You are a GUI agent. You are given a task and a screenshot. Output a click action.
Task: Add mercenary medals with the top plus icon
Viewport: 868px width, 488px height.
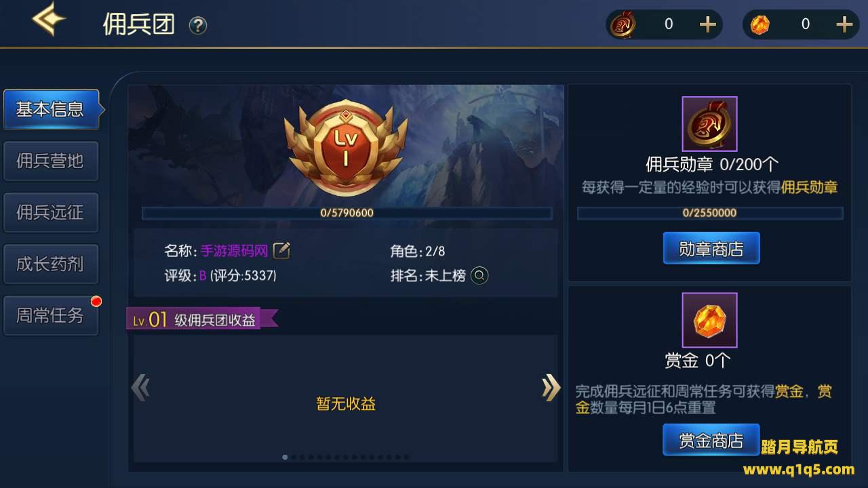pyautogui.click(x=707, y=24)
